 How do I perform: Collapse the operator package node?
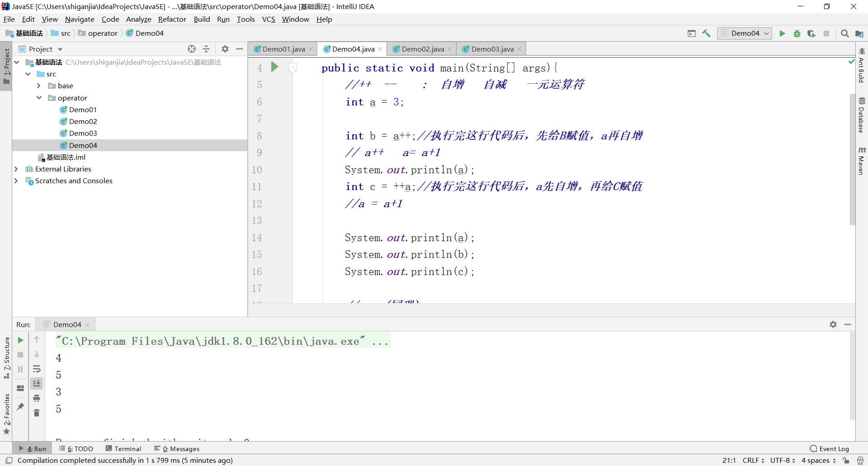(x=39, y=98)
